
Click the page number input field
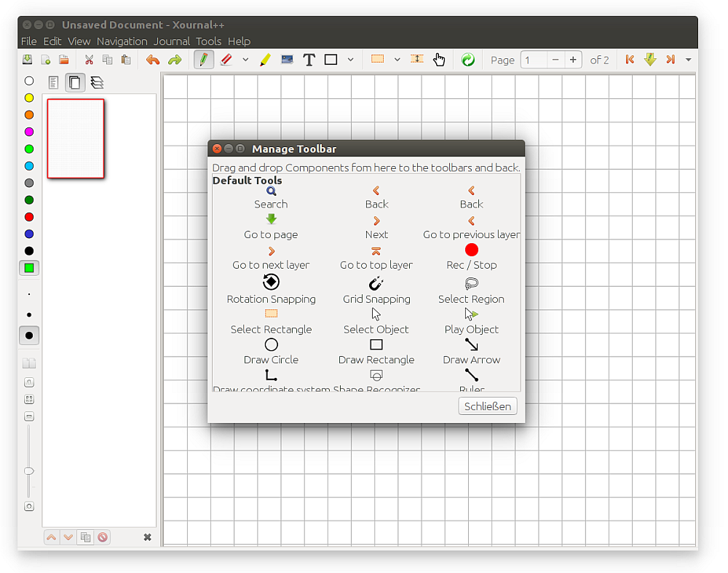533,60
